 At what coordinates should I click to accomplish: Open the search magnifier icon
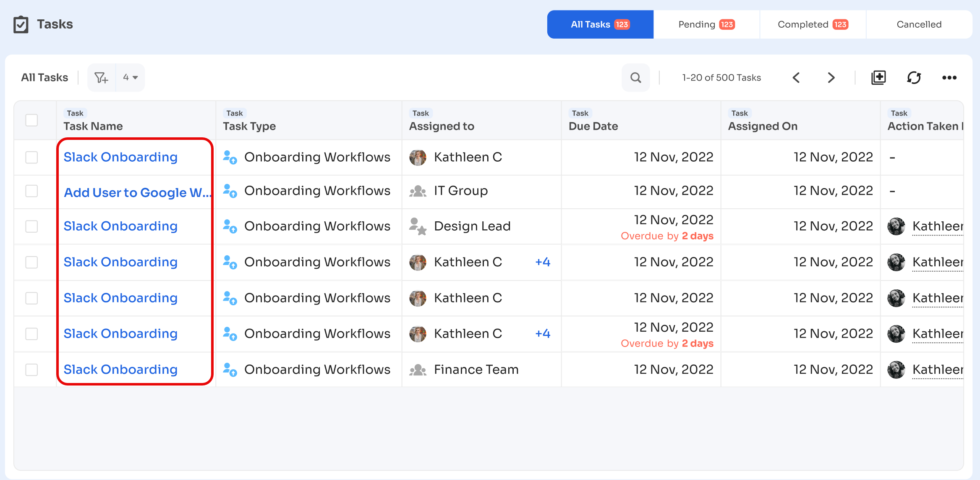[x=635, y=78]
